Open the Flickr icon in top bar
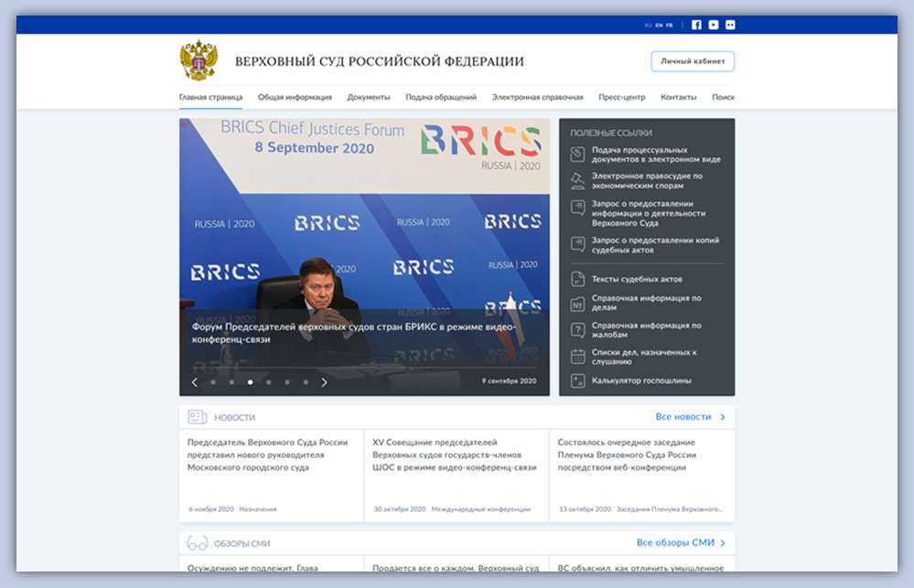Viewport: 914px width, 588px height. point(730,25)
